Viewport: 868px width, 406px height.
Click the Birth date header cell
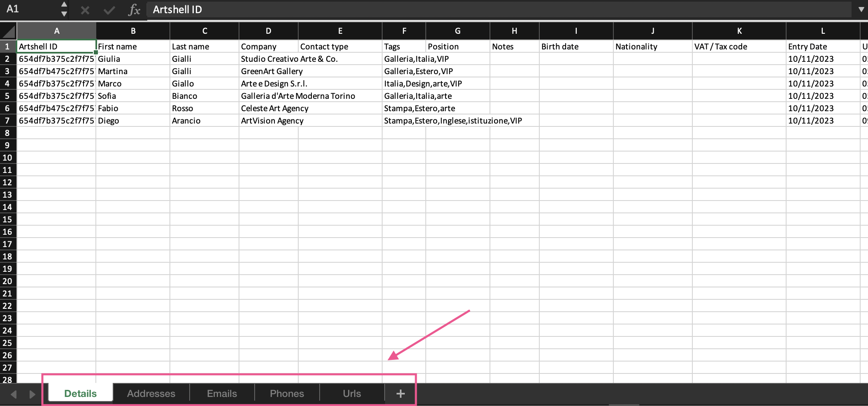tap(576, 47)
